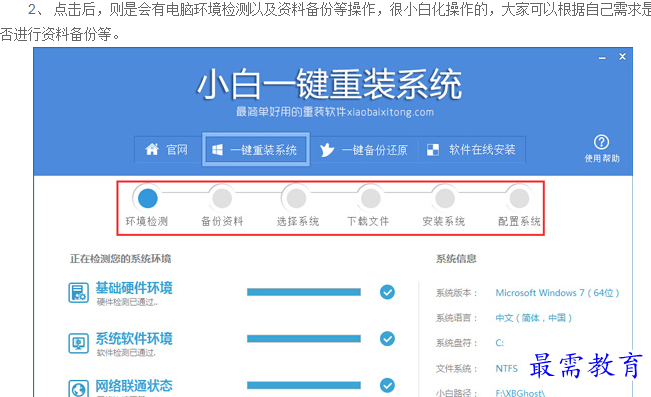Viewport: 651px width, 397px height.
Task: Open the 软件在线安装 tab
Action: (x=472, y=149)
